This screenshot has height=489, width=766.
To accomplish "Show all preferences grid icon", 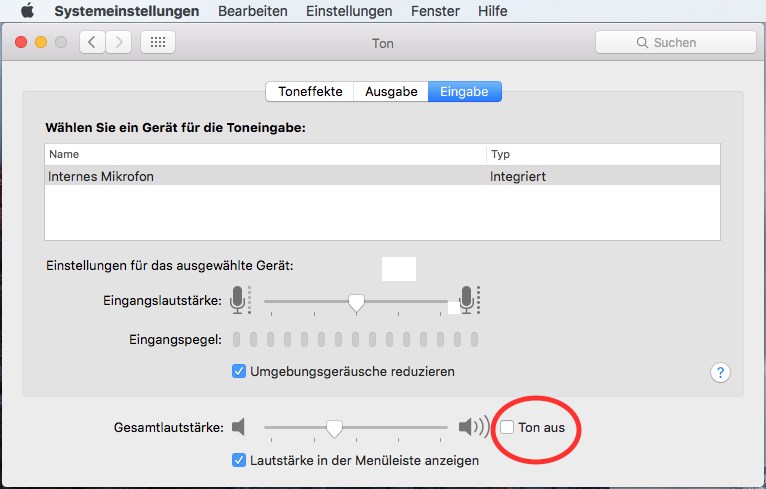I will (158, 42).
